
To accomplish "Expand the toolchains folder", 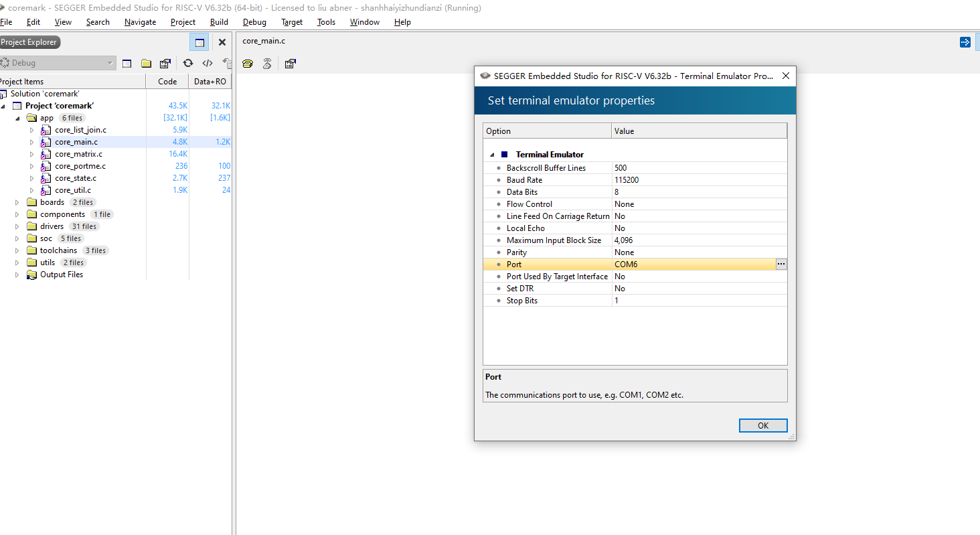I will [17, 250].
